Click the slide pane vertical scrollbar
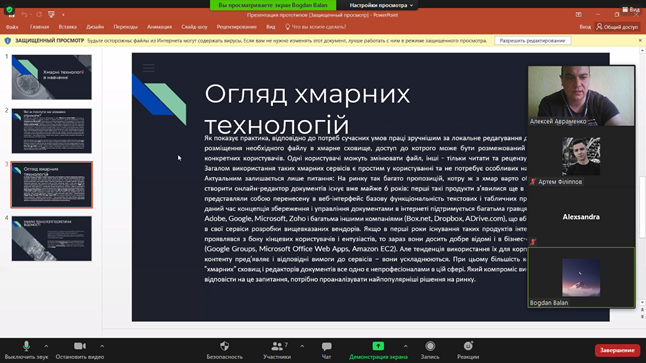 [642, 206]
